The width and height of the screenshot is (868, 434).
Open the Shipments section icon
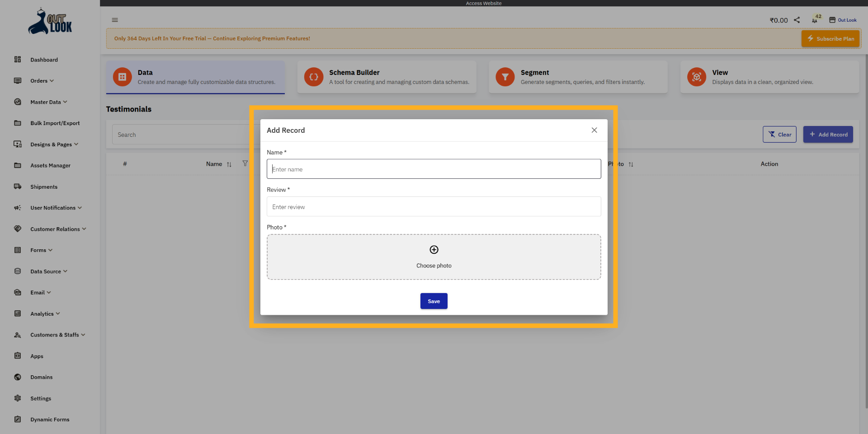pyautogui.click(x=18, y=187)
